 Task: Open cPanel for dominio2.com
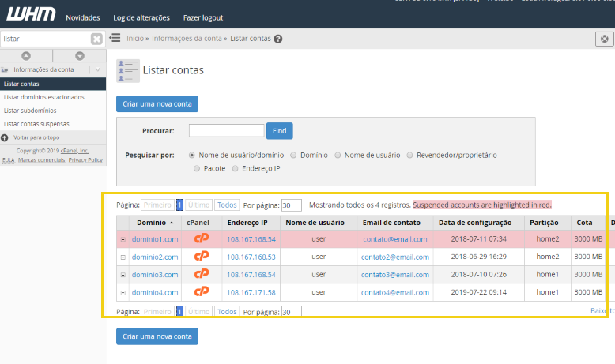[202, 257]
